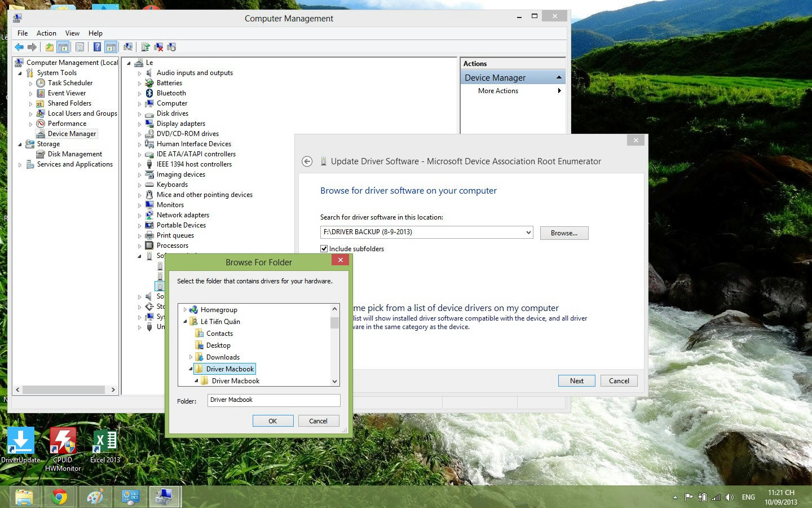This screenshot has height=508, width=812.
Task: Click console tree horizontal scrollbar thumb
Action: [x=63, y=389]
